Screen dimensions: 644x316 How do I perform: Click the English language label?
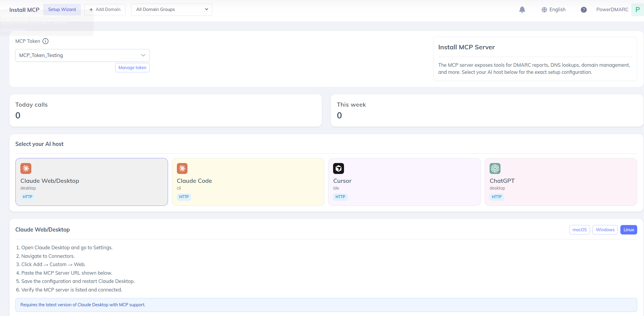[x=557, y=9]
